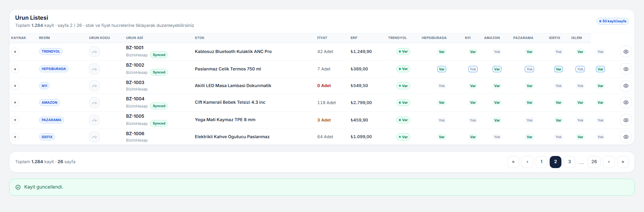Image resolution: width=644 pixels, height=212 pixels.
Task: Open eye view icon for BZ-1003 row
Action: [x=626, y=86]
